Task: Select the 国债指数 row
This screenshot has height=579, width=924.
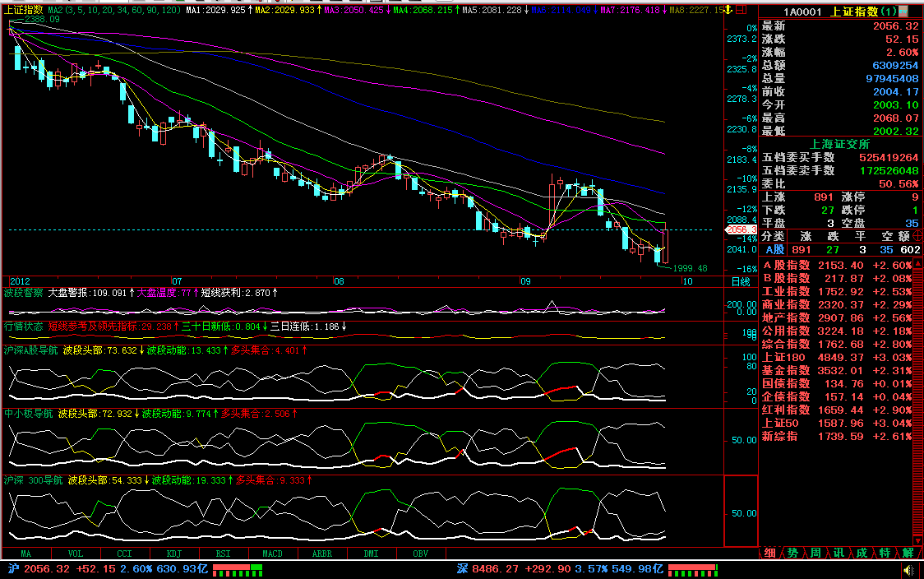Action: (838, 384)
